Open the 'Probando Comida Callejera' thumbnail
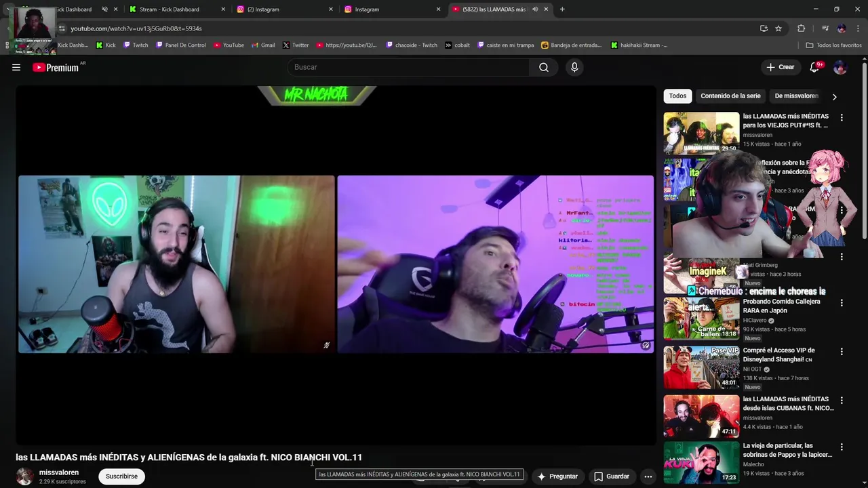The height and width of the screenshot is (488, 868). (x=701, y=318)
